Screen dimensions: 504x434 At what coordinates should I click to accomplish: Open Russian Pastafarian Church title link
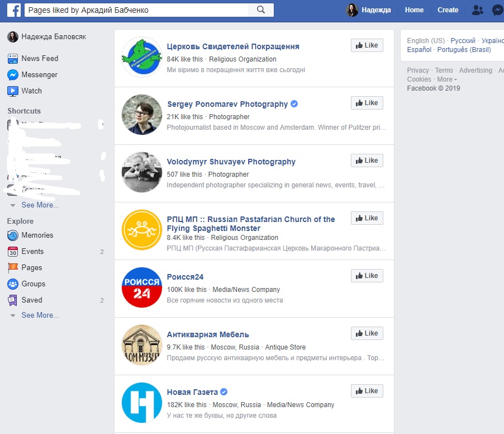[x=251, y=224]
